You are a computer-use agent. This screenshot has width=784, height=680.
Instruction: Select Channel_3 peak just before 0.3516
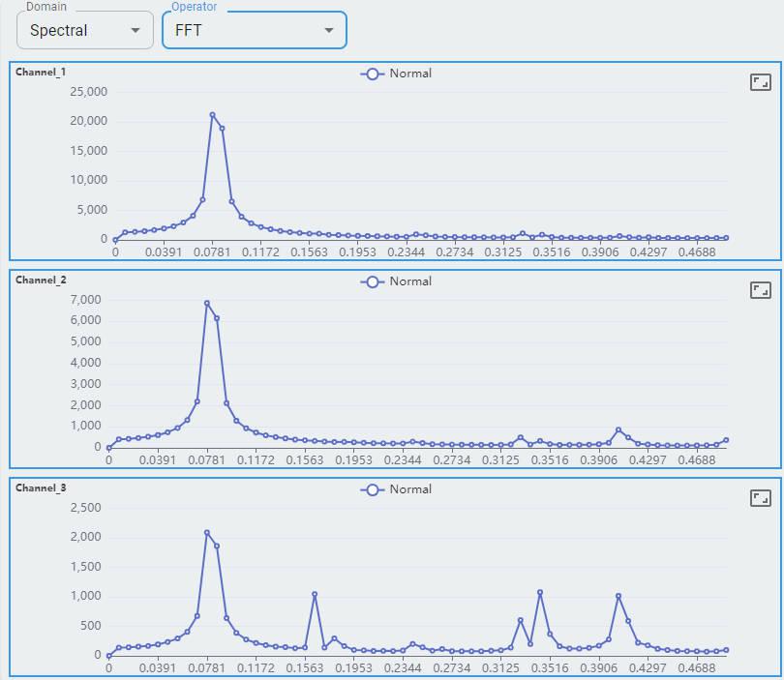pos(540,592)
